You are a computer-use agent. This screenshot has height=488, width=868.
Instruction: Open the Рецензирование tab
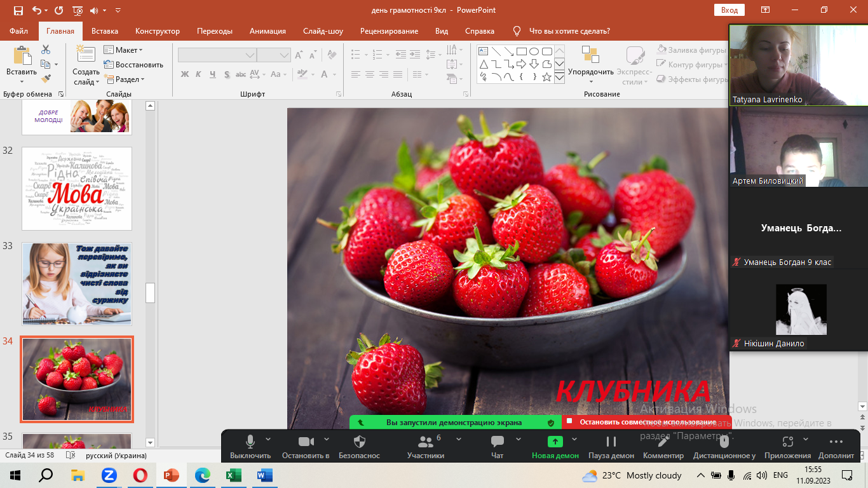pyautogui.click(x=390, y=30)
